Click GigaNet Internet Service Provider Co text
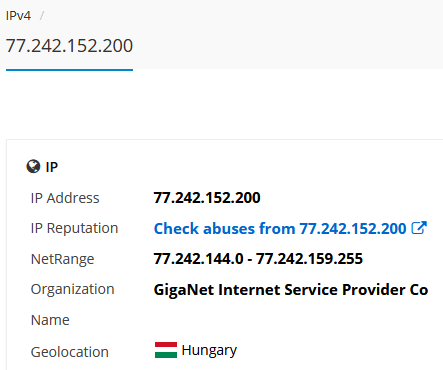This screenshot has width=443, height=370. 291,289
